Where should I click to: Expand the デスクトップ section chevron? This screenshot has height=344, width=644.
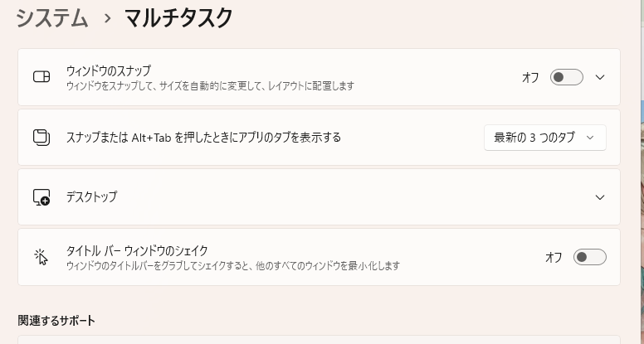pos(600,197)
